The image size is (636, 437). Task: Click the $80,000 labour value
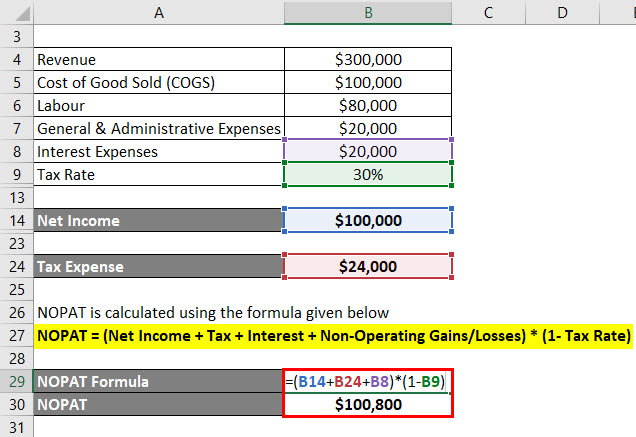(x=368, y=105)
